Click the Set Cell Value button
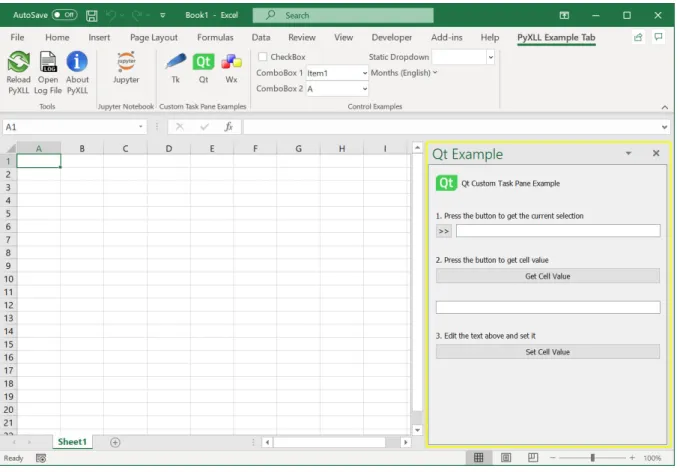Image resolution: width=680 pixels, height=472 pixels. tap(548, 352)
